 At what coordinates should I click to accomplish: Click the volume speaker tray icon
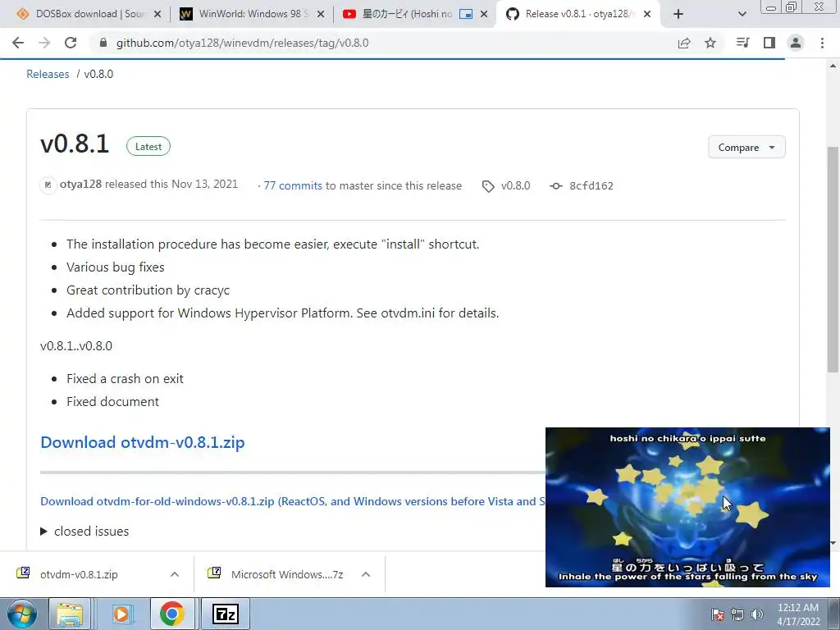[757, 614]
